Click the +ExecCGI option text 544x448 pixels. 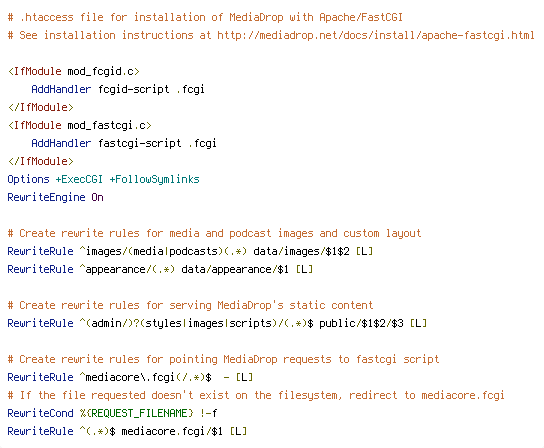(x=79, y=179)
